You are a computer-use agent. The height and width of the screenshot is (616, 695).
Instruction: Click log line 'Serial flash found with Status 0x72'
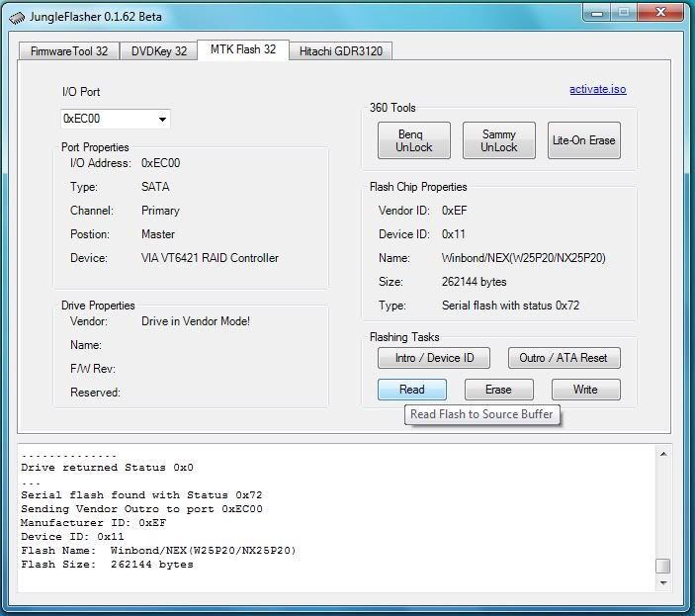[x=141, y=495]
